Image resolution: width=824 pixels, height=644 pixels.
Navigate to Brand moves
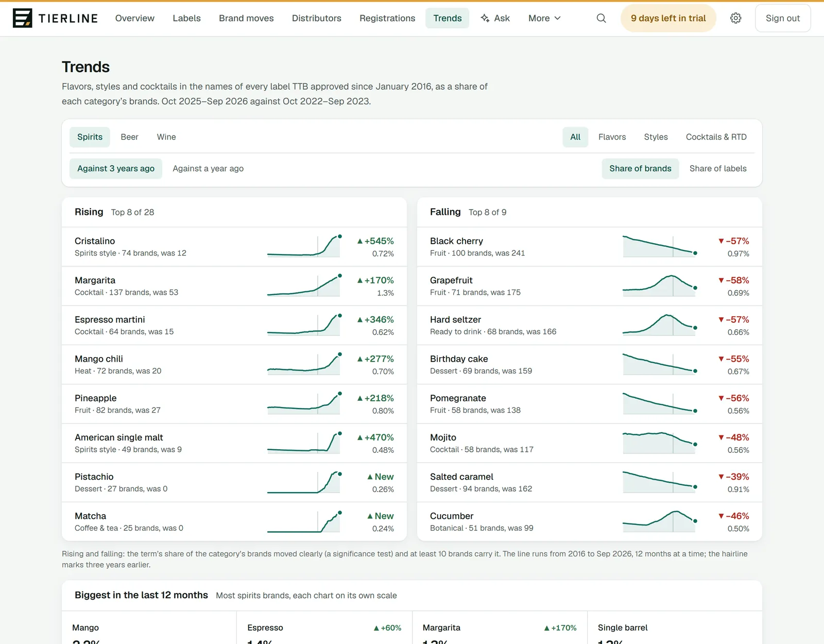(x=246, y=18)
